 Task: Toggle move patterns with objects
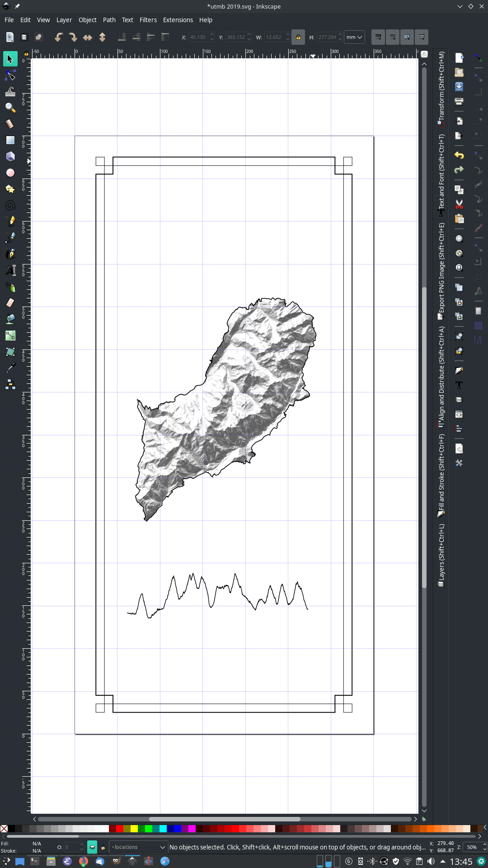[422, 37]
